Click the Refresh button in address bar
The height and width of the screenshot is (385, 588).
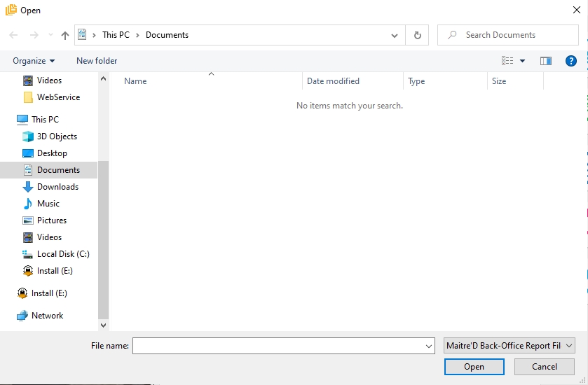(418, 35)
